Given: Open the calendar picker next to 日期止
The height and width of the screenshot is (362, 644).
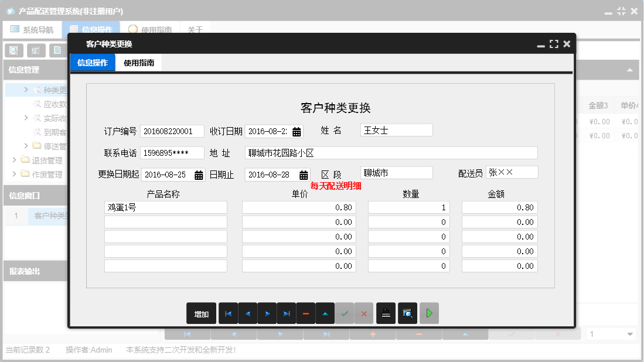Looking at the screenshot, I should [x=303, y=173].
